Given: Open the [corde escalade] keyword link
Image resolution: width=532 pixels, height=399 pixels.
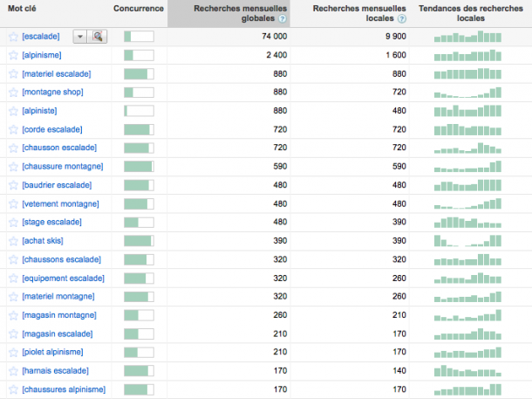Looking at the screenshot, I should pyautogui.click(x=52, y=129).
